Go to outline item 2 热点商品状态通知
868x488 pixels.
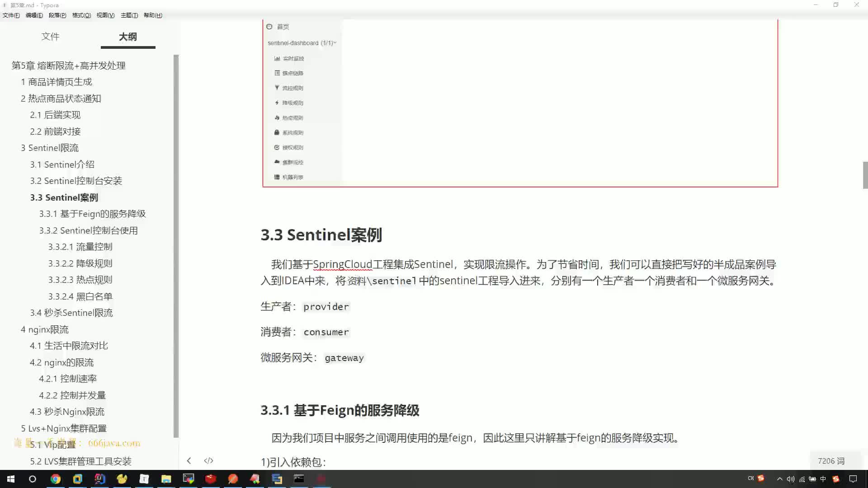[x=61, y=99]
